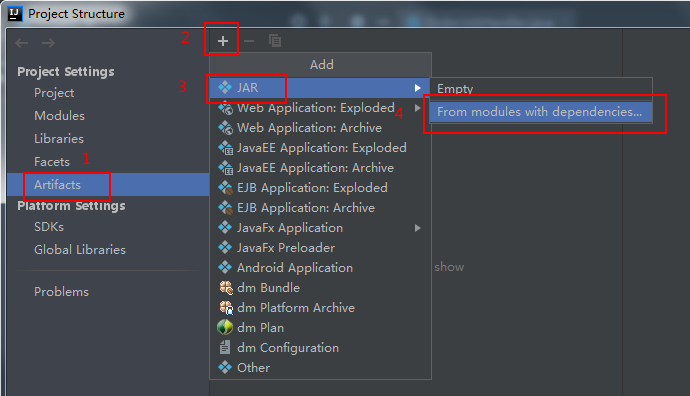690x396 pixels.
Task: Choose JavaEE Application: Archive menu entry
Action: click(x=320, y=168)
